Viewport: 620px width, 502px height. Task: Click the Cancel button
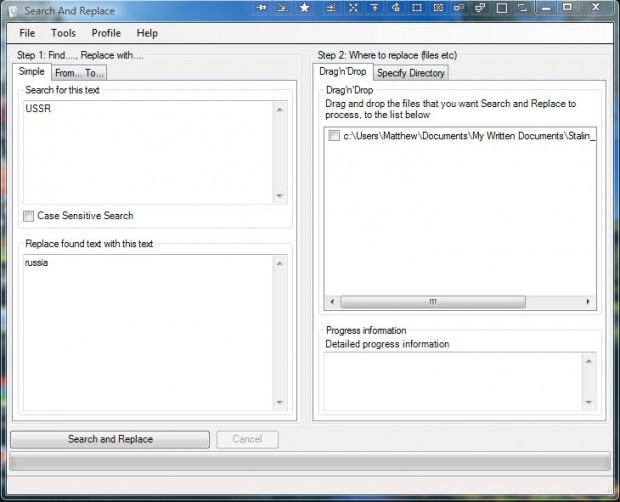pyautogui.click(x=247, y=440)
